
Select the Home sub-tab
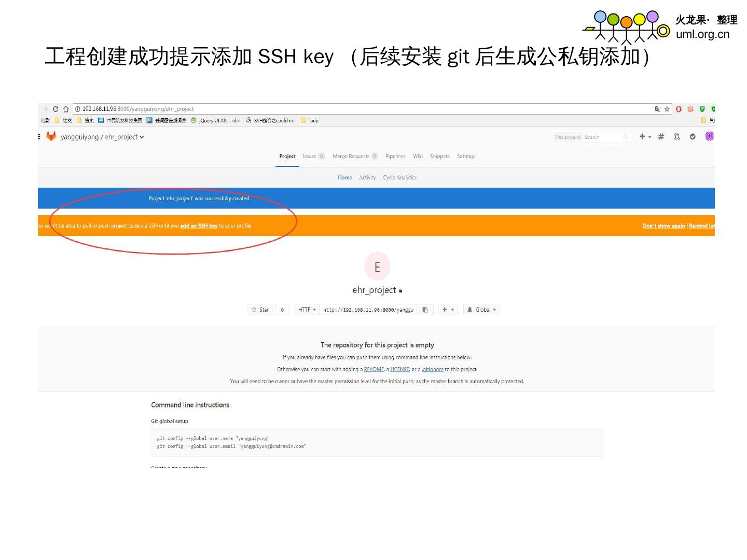(x=345, y=177)
